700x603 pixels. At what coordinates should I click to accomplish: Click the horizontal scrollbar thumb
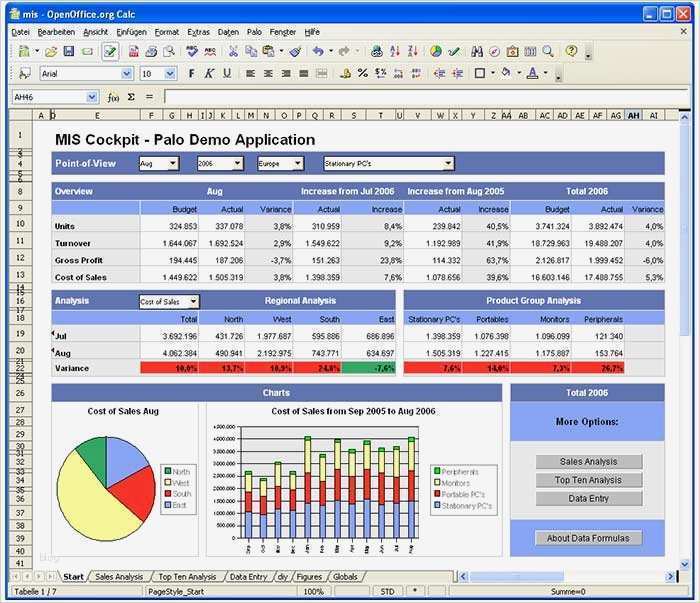[517, 577]
